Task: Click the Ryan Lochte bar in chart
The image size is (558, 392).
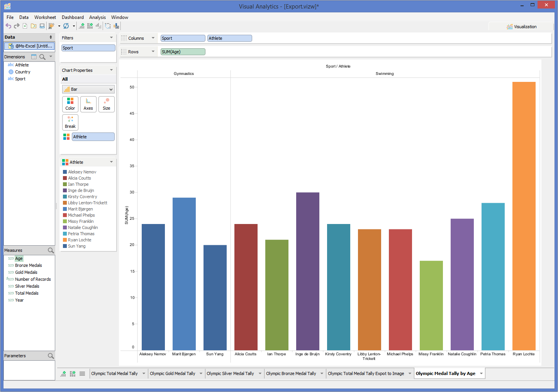Action: [524, 216]
